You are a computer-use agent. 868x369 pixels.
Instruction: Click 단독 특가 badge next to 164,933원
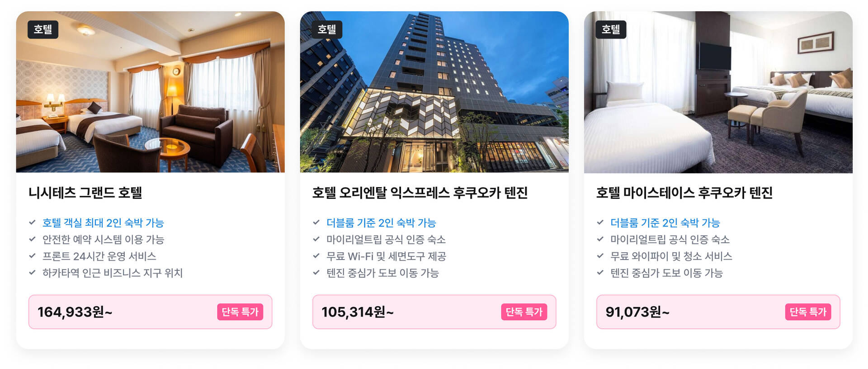click(x=240, y=312)
